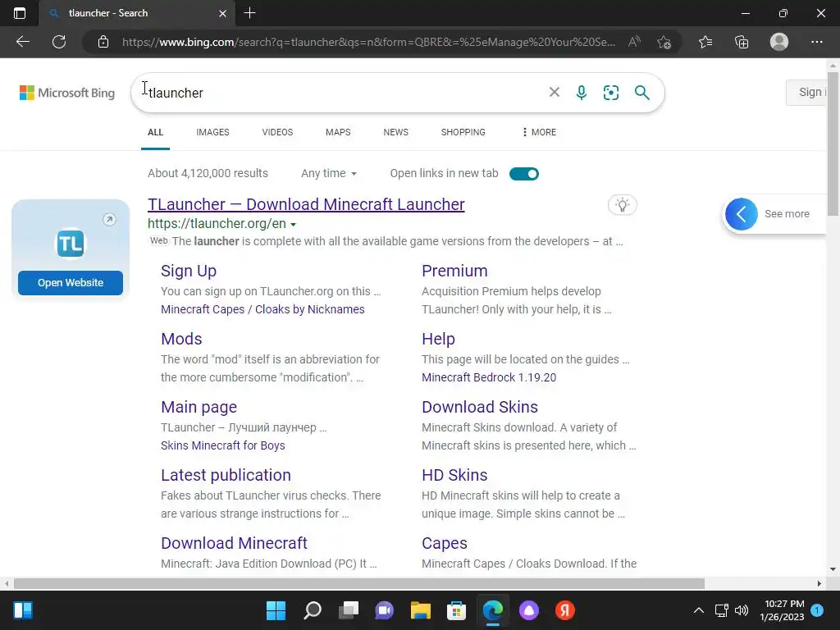Open Favorites list icon

(705, 42)
